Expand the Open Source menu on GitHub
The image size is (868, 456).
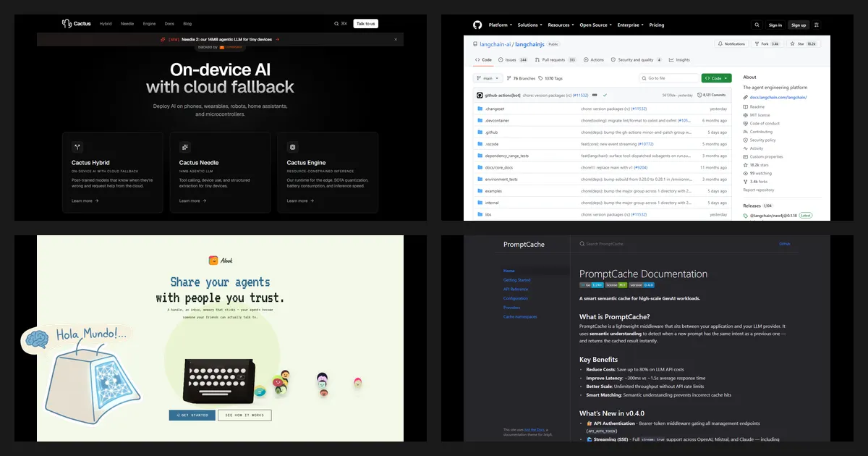(595, 25)
